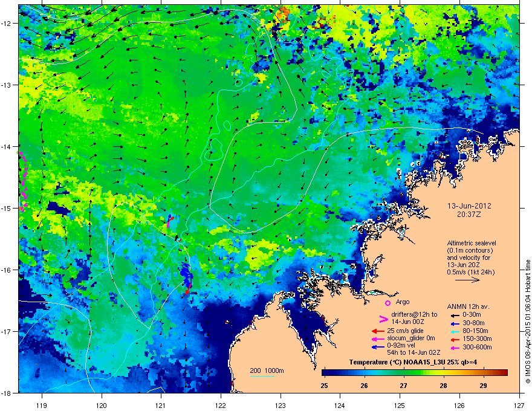Select the red 25 cm/s glide arrow

point(378,331)
